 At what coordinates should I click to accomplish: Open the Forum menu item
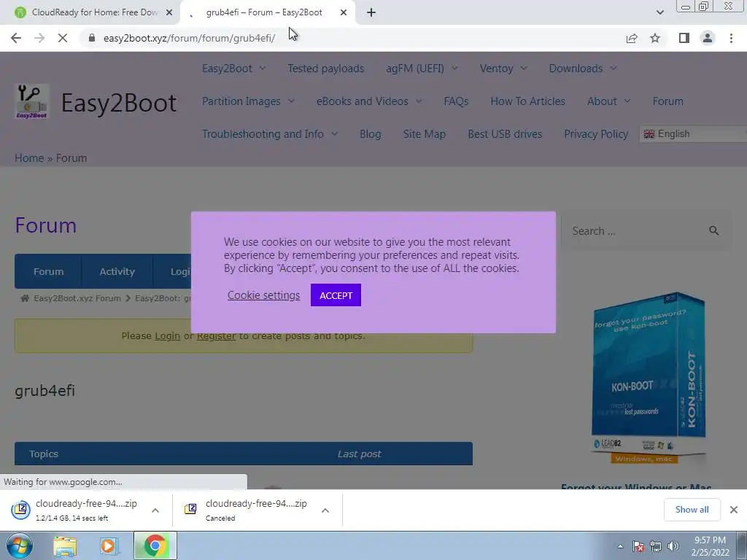pyautogui.click(x=668, y=101)
